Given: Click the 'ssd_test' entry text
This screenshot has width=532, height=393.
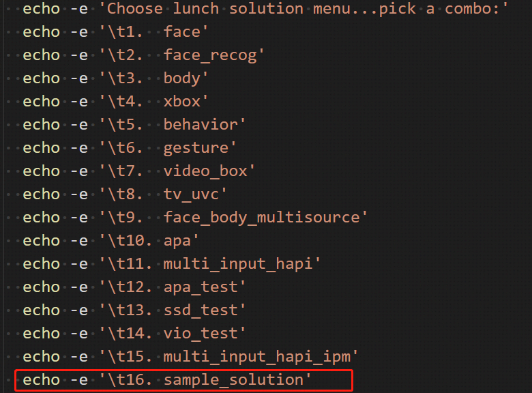Looking at the screenshot, I should [201, 310].
